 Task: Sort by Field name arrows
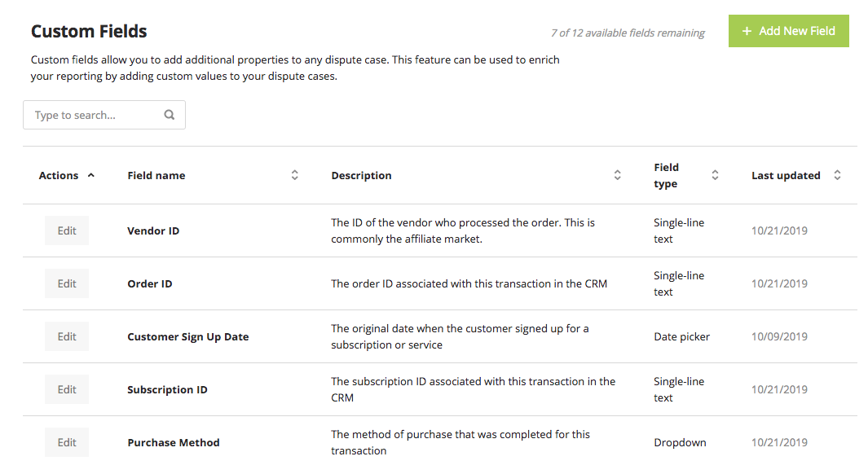295,175
